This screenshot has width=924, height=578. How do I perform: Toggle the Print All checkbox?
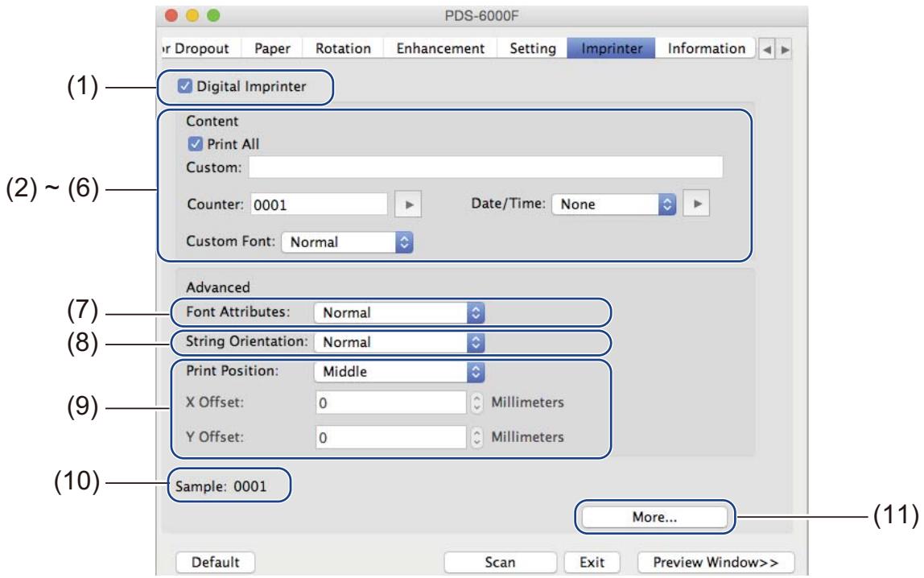(x=195, y=144)
